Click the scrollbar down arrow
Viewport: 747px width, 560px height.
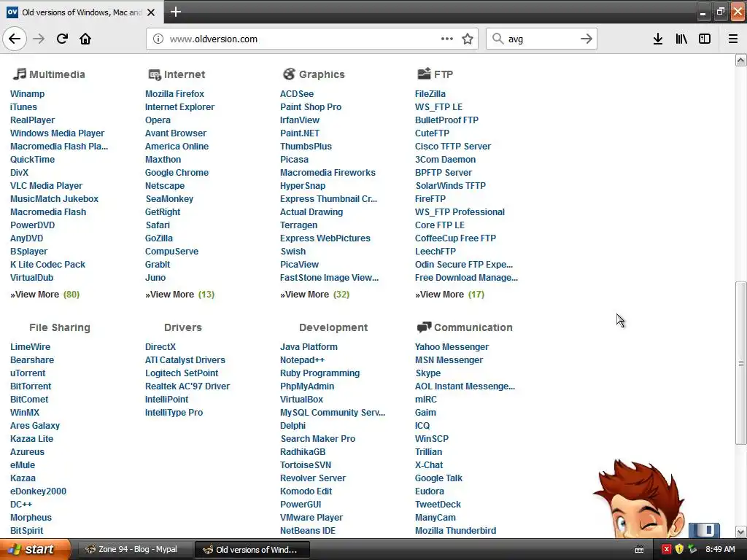click(740, 532)
